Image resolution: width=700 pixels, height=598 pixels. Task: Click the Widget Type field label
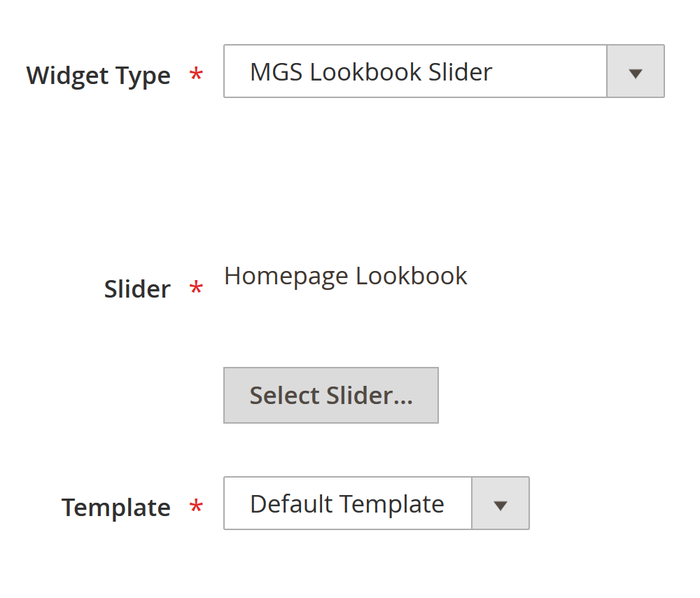[x=98, y=76]
